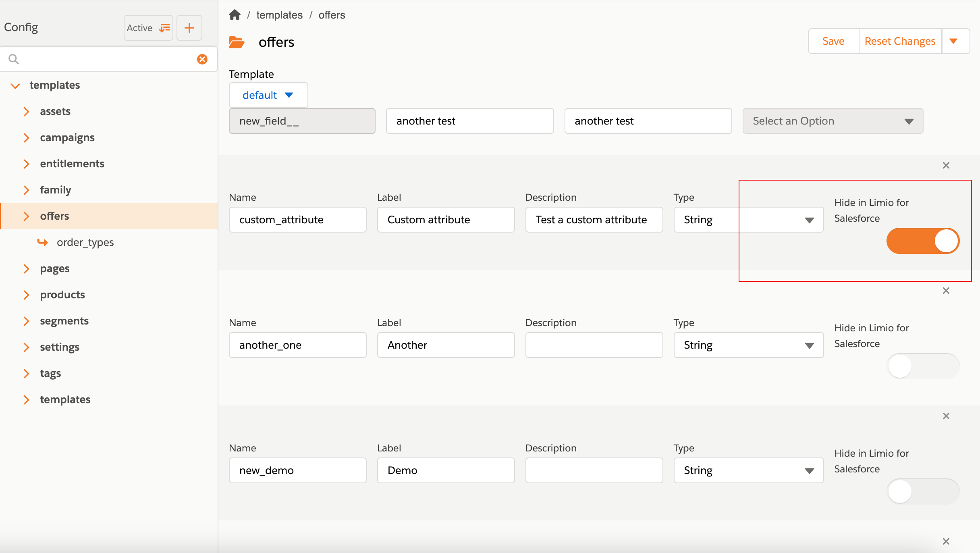This screenshot has width=980, height=553.
Task: Select the assets tree label
Action: pos(55,111)
